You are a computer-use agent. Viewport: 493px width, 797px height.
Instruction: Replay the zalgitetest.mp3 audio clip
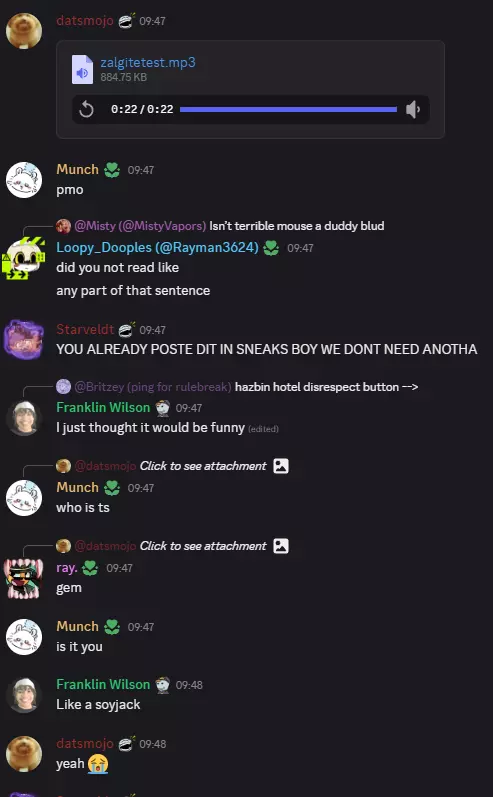(x=87, y=109)
